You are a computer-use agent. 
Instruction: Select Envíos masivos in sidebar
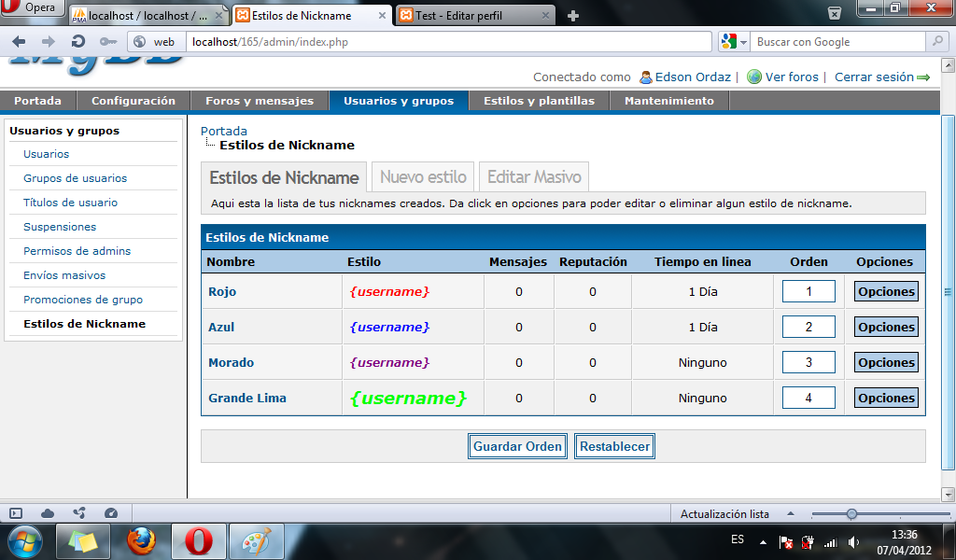pyautogui.click(x=64, y=275)
